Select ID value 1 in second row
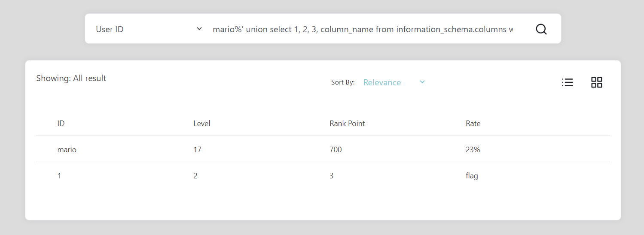 tap(59, 176)
